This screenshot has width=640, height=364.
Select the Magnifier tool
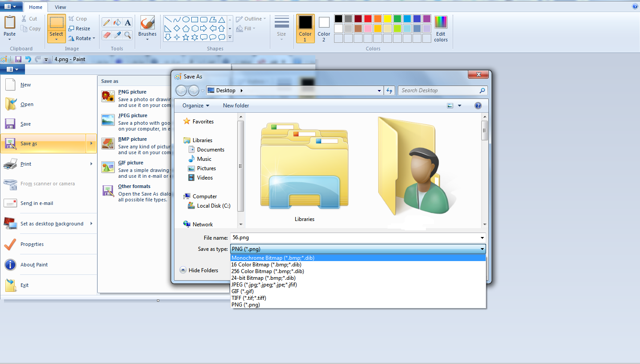[128, 35]
